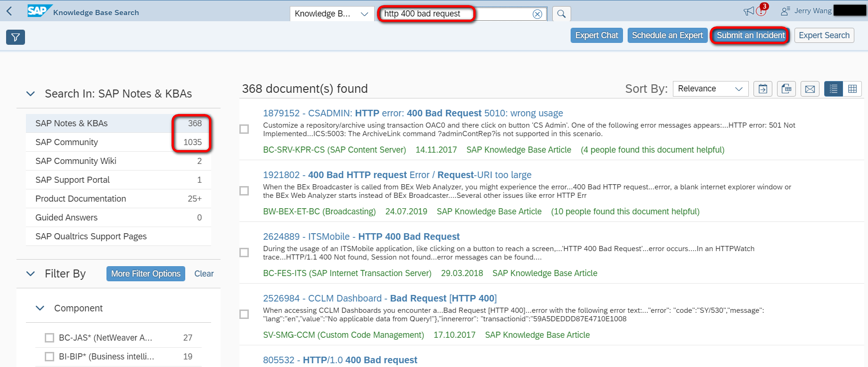The image size is (868, 367).
Task: Open note 2526984 CCLM Dashboard Bad Request
Action: [x=380, y=298]
